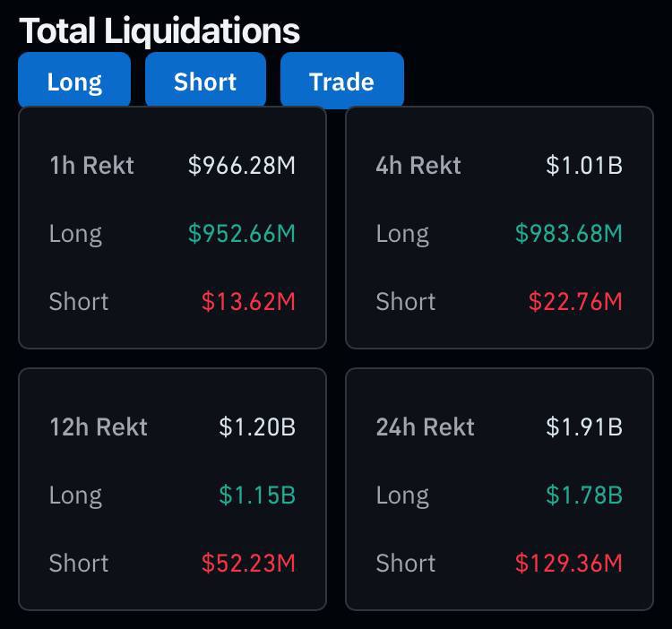Select the $1.15B long value
Screen dimensions: 672x629
tap(257, 495)
